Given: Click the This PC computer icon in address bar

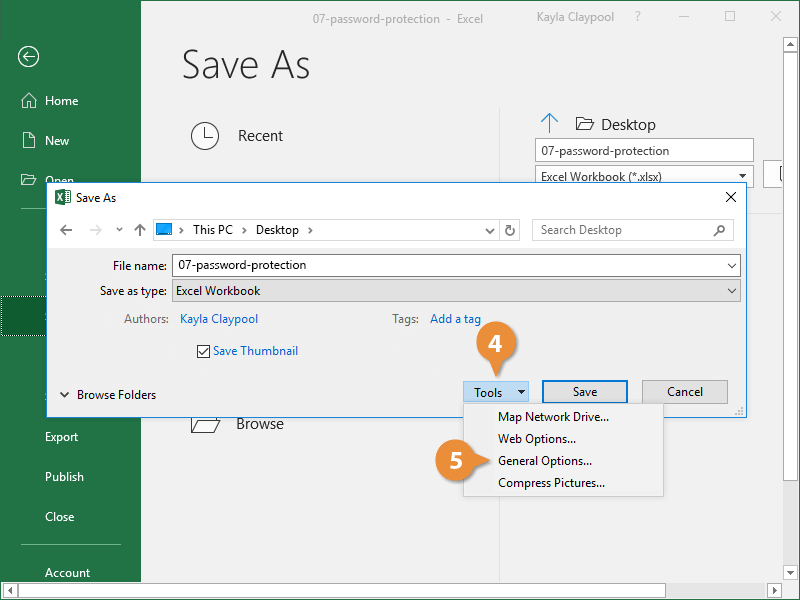Looking at the screenshot, I should point(164,229).
